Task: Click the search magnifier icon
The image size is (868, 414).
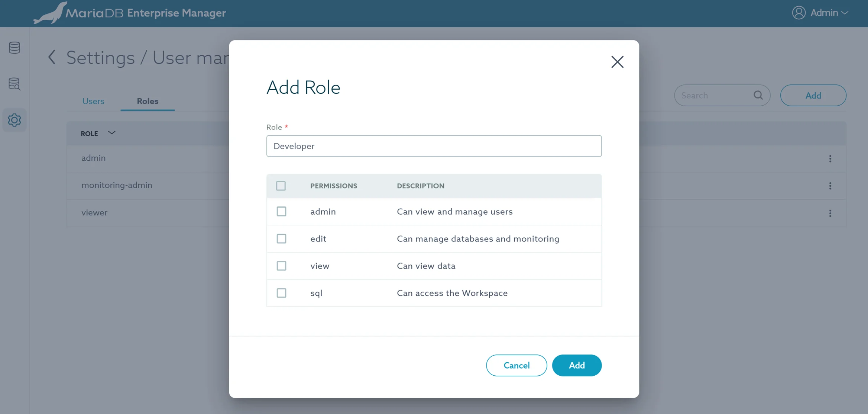Action: point(758,95)
